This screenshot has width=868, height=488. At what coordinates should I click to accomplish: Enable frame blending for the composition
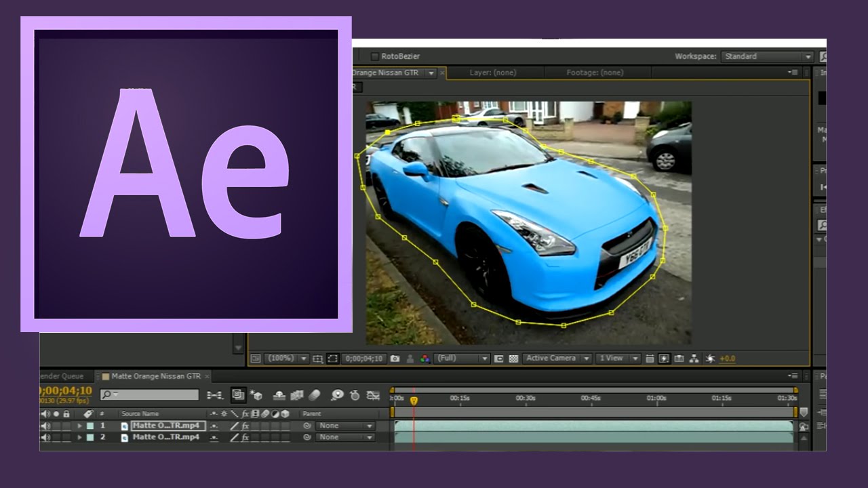click(296, 394)
